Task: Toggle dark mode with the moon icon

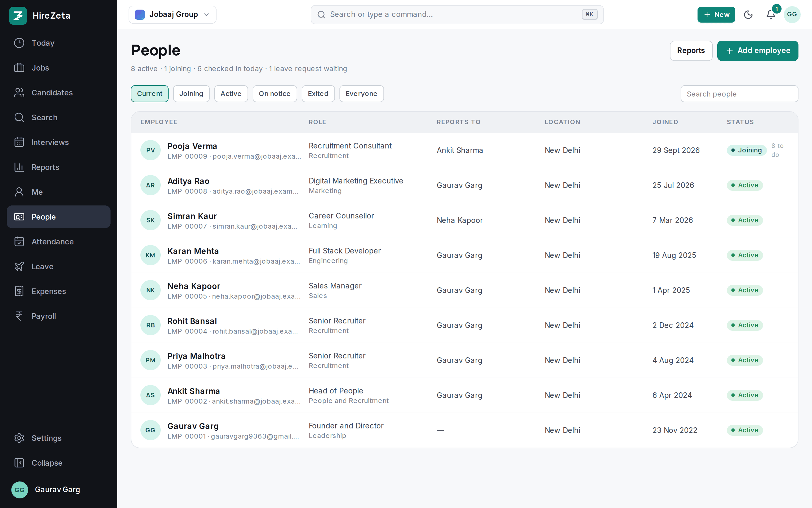Action: point(748,14)
